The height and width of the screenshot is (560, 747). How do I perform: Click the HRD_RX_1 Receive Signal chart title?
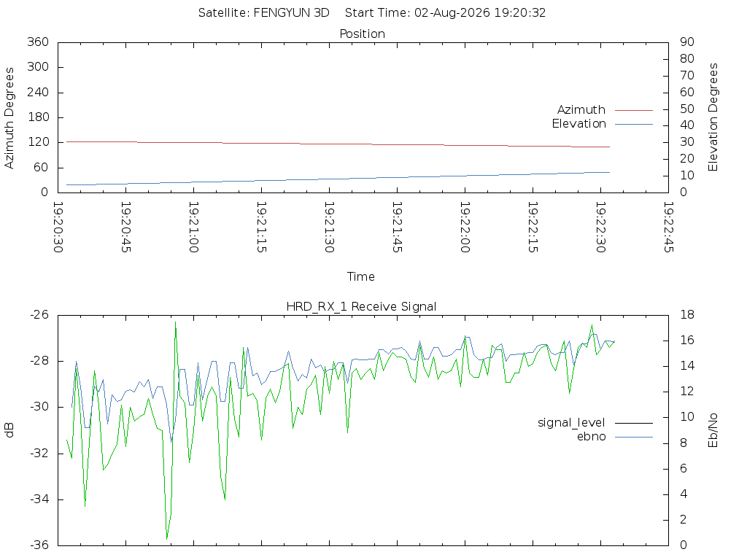click(361, 307)
